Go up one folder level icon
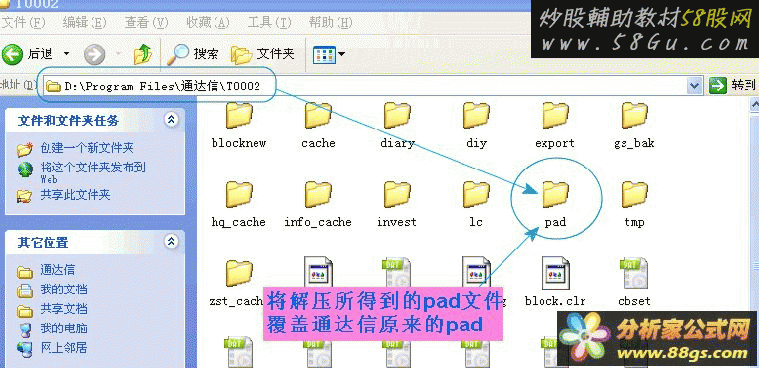 (x=142, y=54)
